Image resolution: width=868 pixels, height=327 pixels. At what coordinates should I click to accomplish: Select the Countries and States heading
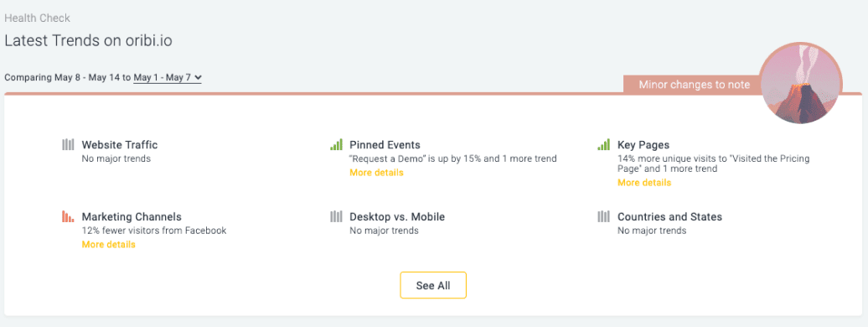click(669, 217)
